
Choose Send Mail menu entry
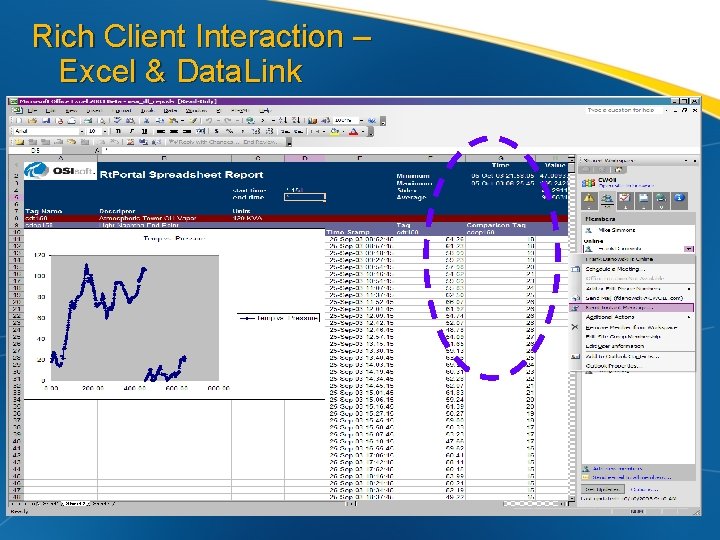pyautogui.click(x=632, y=298)
